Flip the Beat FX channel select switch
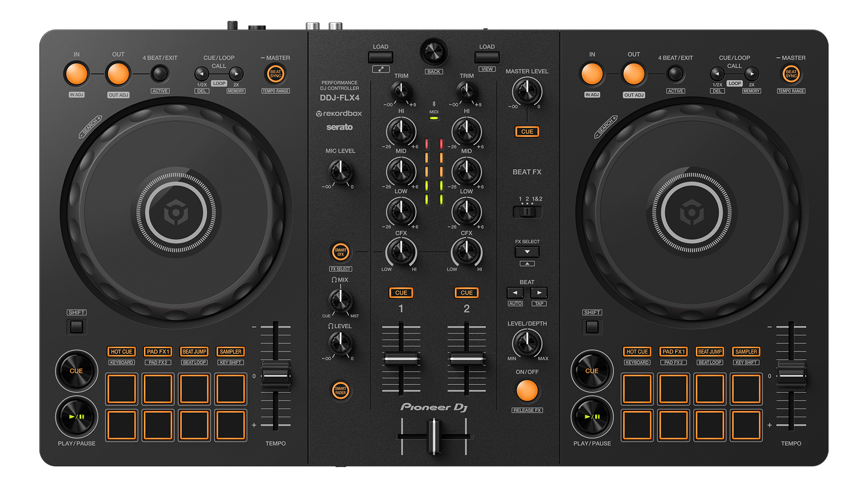The image size is (868, 488). click(x=527, y=212)
